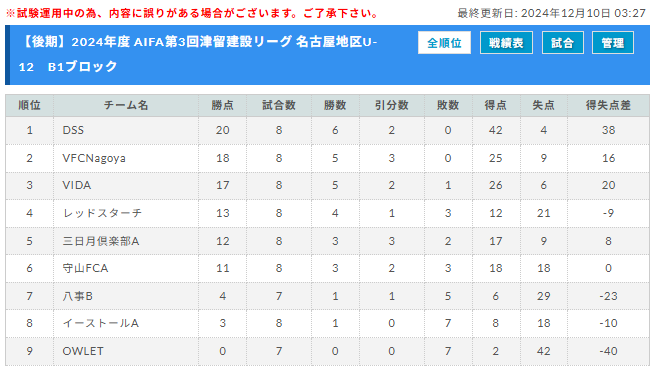This screenshot has width=652, height=367.
Task: Open the 試合 tab
Action: (x=563, y=43)
